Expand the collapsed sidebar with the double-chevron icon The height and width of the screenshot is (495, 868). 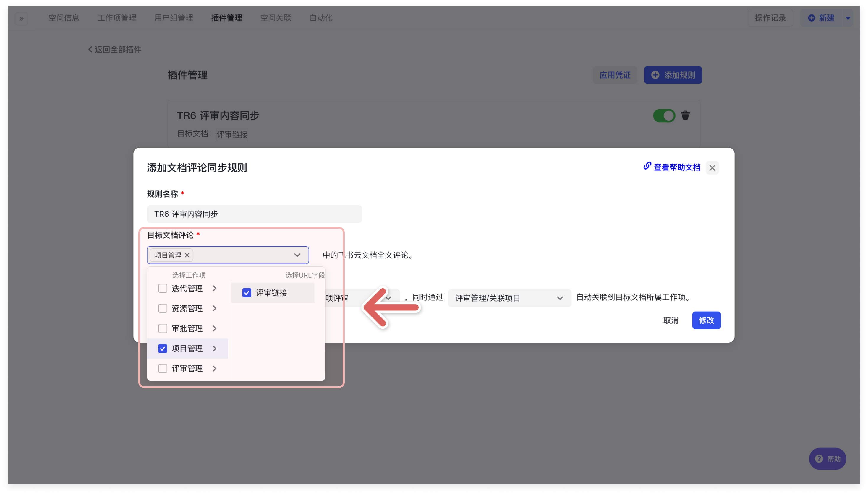pyautogui.click(x=22, y=18)
